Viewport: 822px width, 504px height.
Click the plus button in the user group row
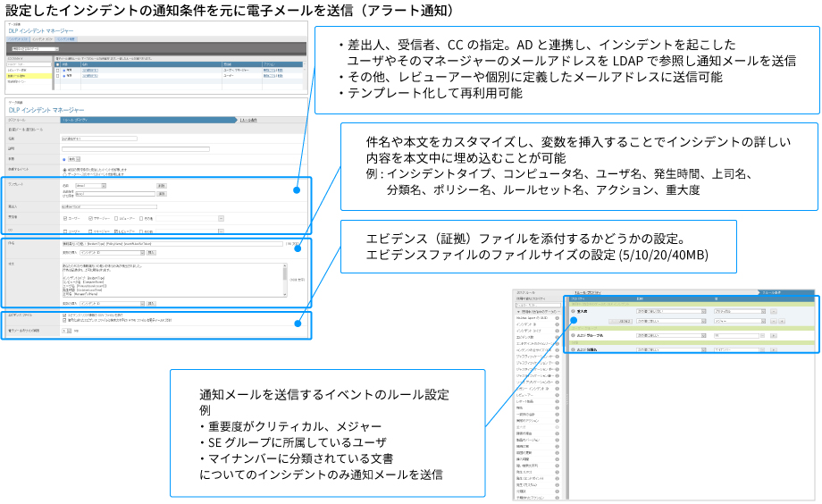point(773,335)
